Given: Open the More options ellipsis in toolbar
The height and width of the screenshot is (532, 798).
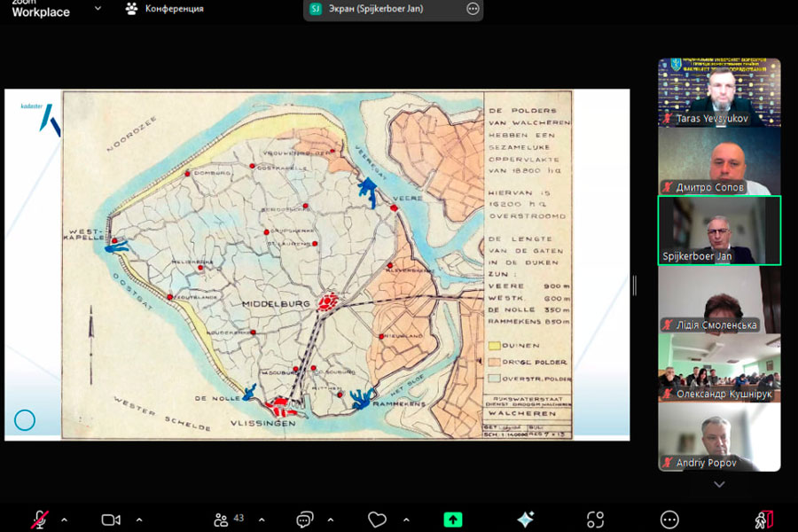Looking at the screenshot, I should click(669, 520).
